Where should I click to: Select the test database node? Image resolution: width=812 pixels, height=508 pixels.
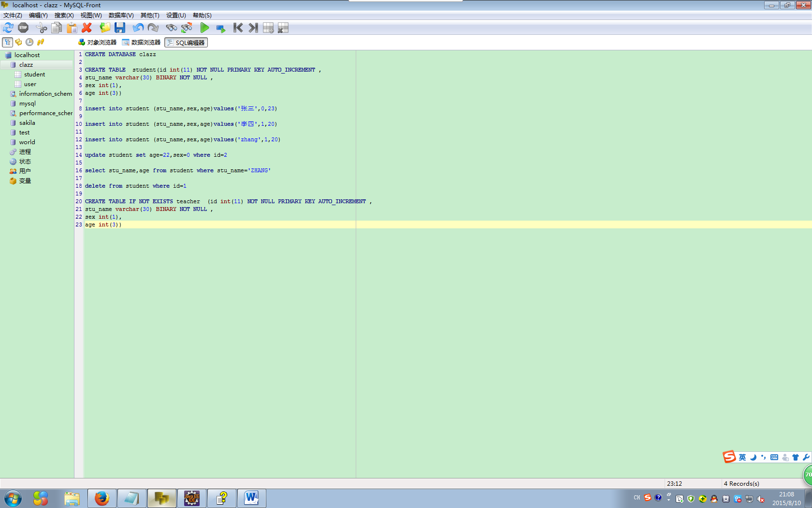tap(24, 133)
